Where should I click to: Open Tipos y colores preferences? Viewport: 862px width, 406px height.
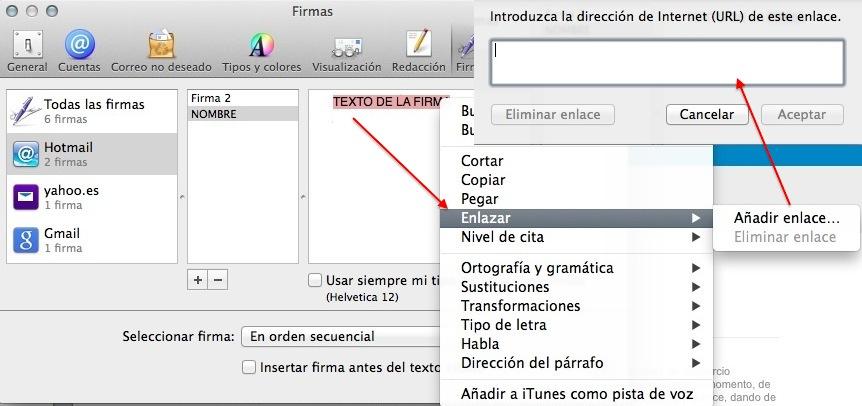pyautogui.click(x=261, y=48)
